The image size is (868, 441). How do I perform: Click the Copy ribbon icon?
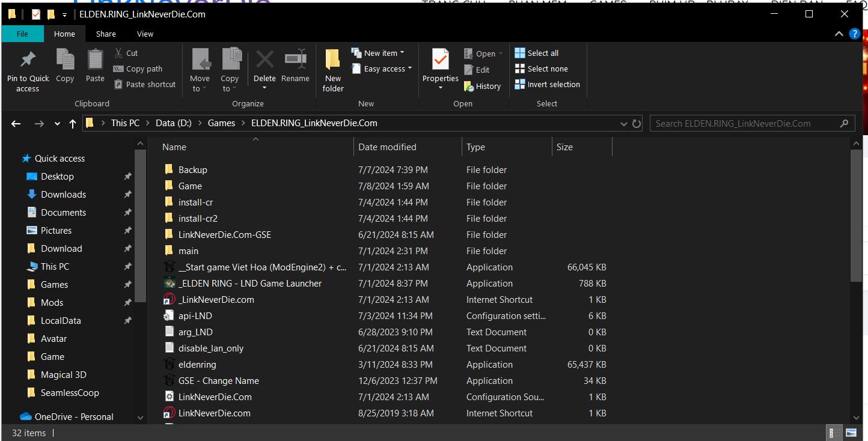[65, 60]
